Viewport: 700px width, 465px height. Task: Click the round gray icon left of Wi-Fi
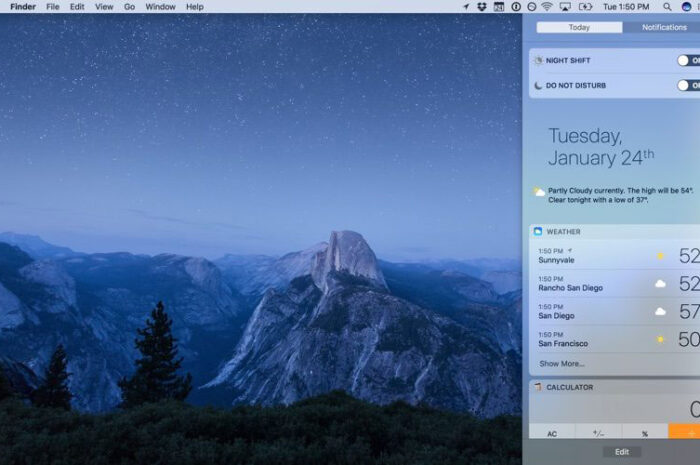point(531,7)
